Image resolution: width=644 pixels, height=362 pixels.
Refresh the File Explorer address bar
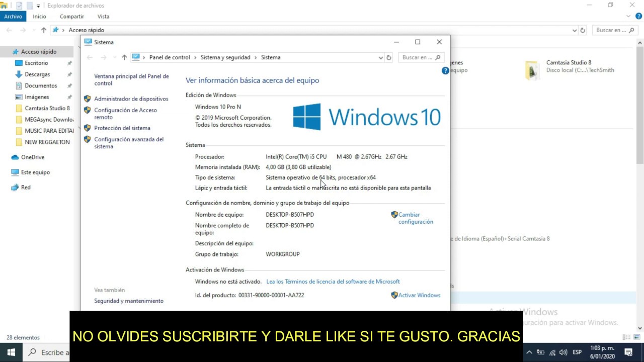583,30
